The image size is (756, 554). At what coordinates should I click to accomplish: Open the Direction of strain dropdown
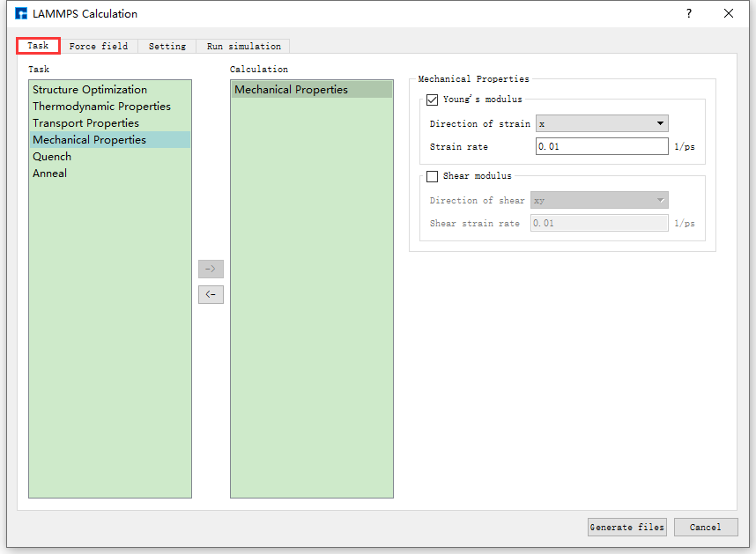602,124
